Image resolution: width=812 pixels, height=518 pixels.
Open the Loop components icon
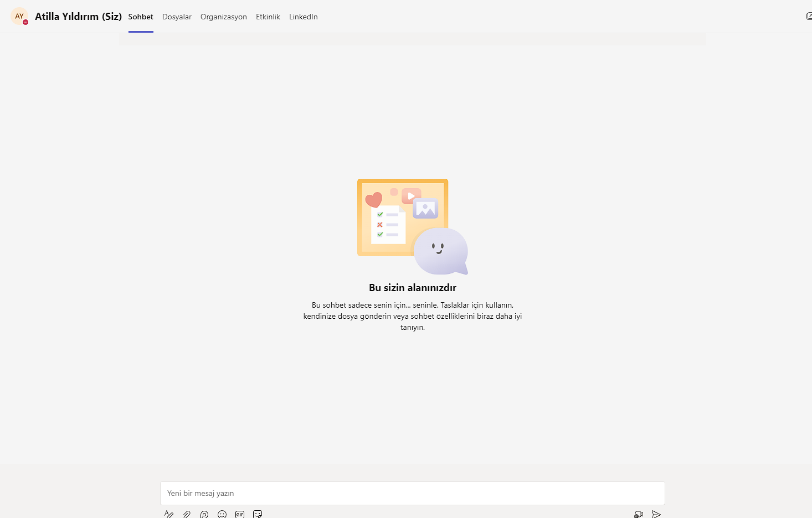click(204, 514)
